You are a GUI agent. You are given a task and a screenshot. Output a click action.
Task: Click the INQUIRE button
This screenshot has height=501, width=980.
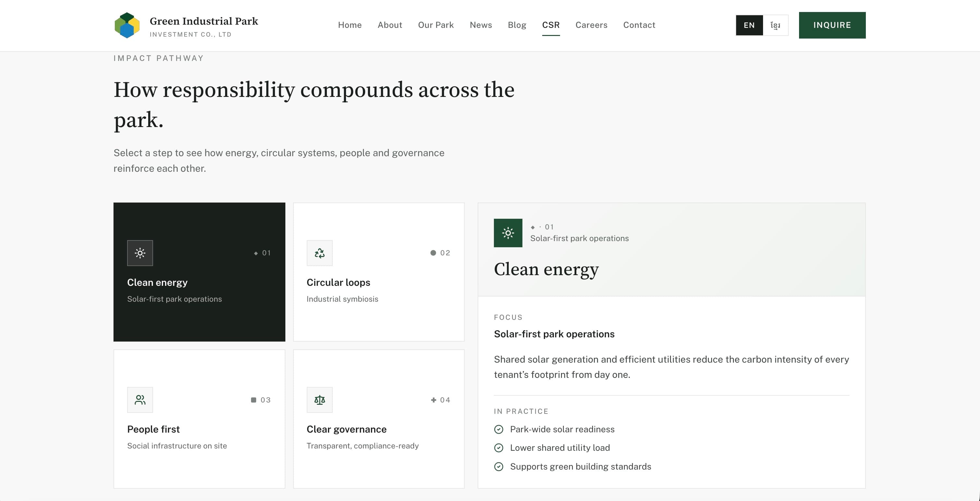pos(832,25)
